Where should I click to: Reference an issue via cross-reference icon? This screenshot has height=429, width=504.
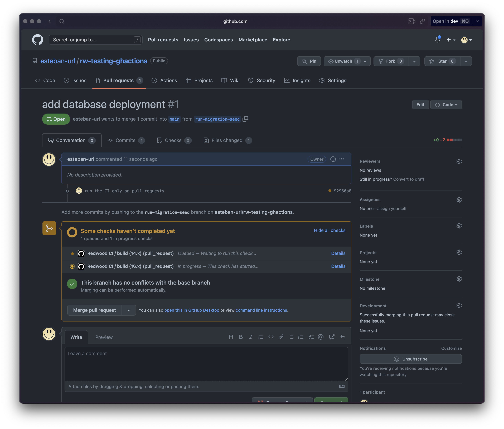click(332, 337)
